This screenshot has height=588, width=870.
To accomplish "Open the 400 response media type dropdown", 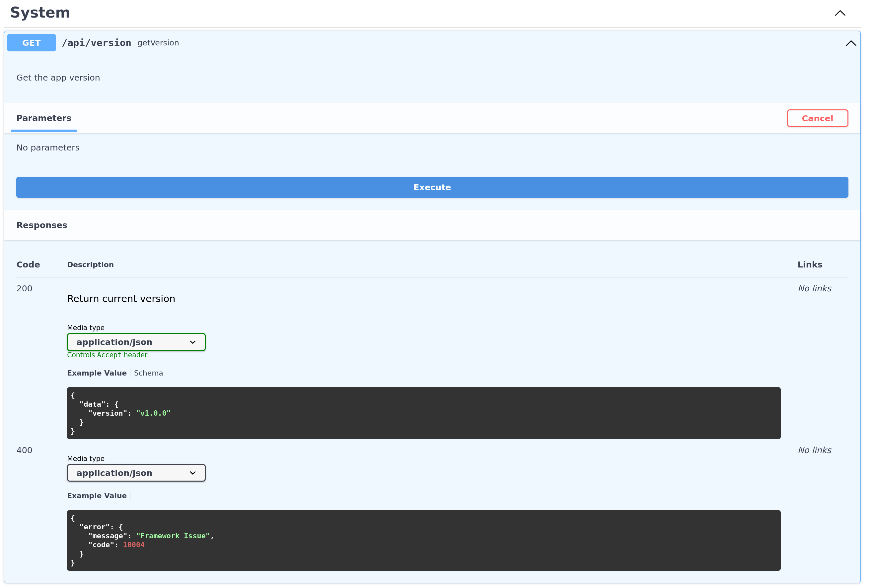I will pyautogui.click(x=136, y=473).
